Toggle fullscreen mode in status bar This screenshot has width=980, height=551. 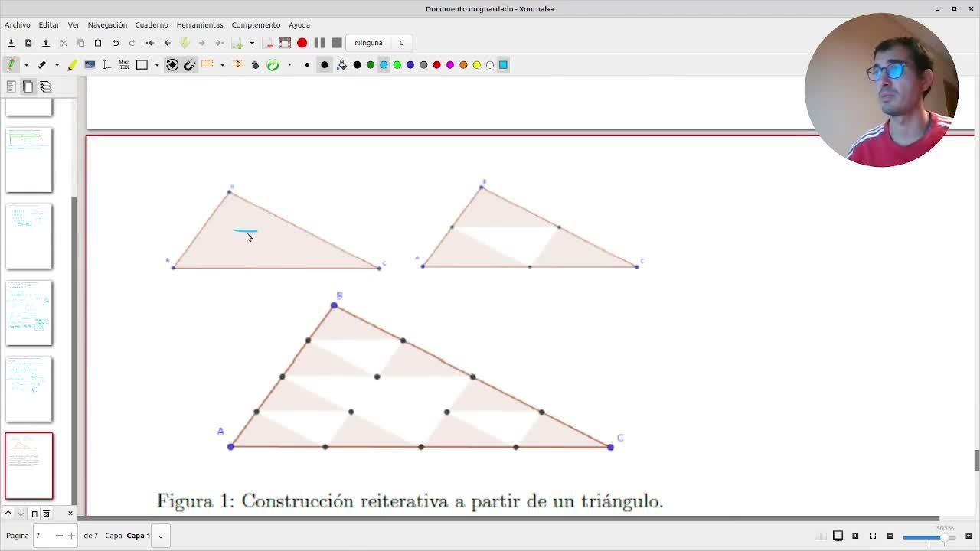click(x=873, y=536)
